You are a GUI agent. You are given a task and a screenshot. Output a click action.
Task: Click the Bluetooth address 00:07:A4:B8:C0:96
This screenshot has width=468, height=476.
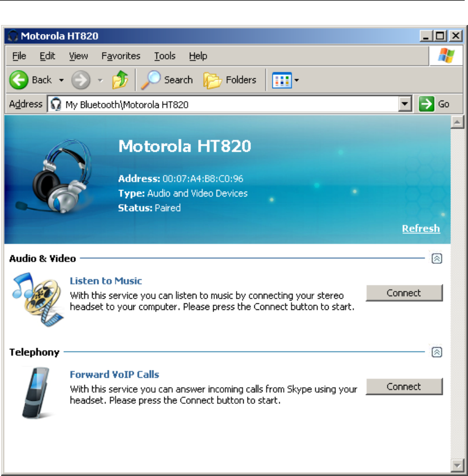point(203,178)
